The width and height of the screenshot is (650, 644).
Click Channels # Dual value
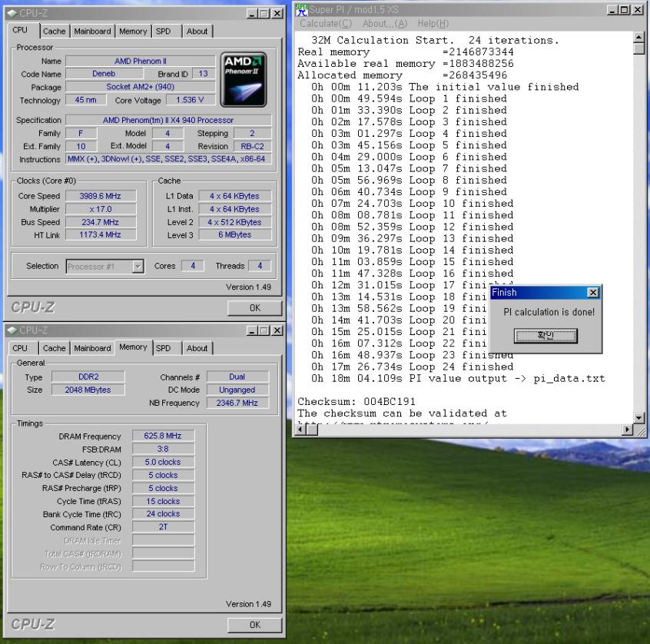click(x=237, y=377)
